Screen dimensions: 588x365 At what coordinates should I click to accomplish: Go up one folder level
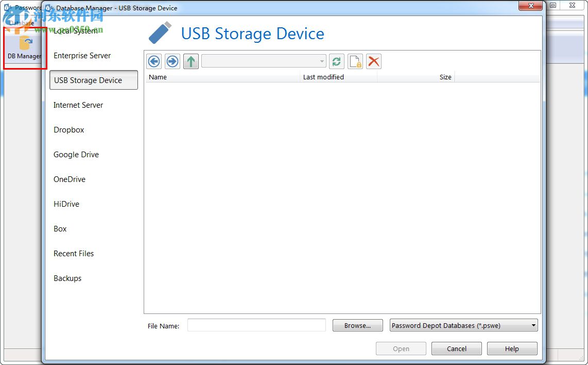point(191,62)
